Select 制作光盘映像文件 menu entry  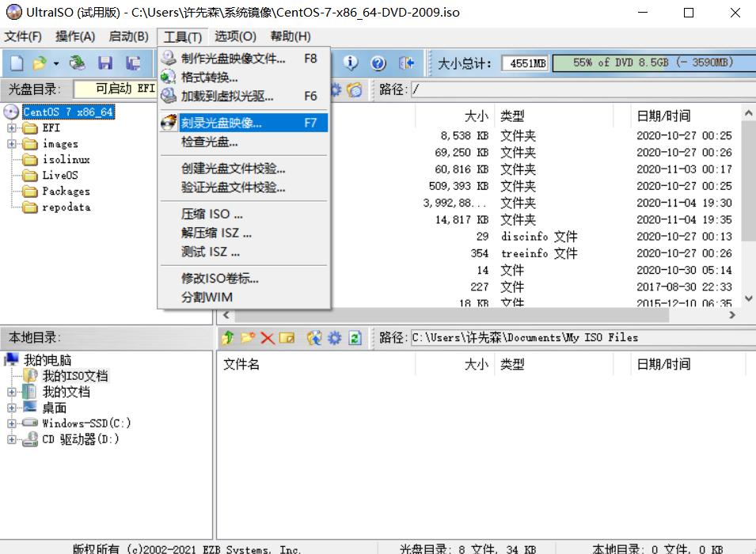[x=244, y=59]
